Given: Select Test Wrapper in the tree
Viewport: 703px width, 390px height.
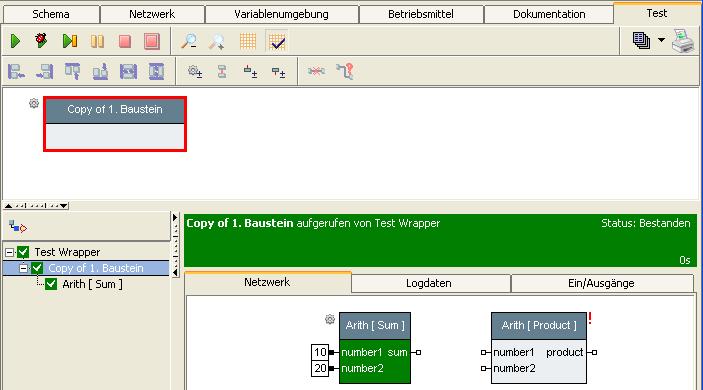Looking at the screenshot, I should [x=67, y=252].
